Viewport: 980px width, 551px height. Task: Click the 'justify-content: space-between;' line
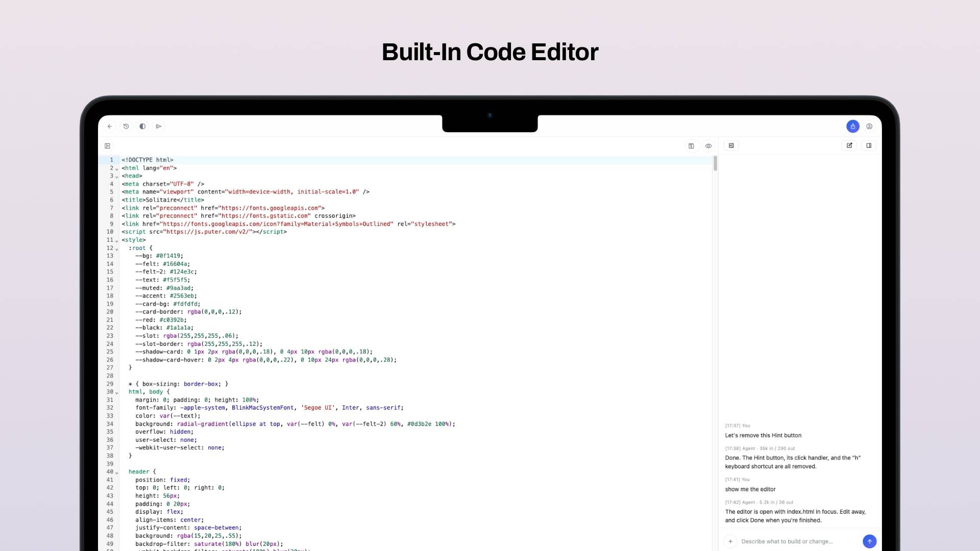(x=188, y=528)
